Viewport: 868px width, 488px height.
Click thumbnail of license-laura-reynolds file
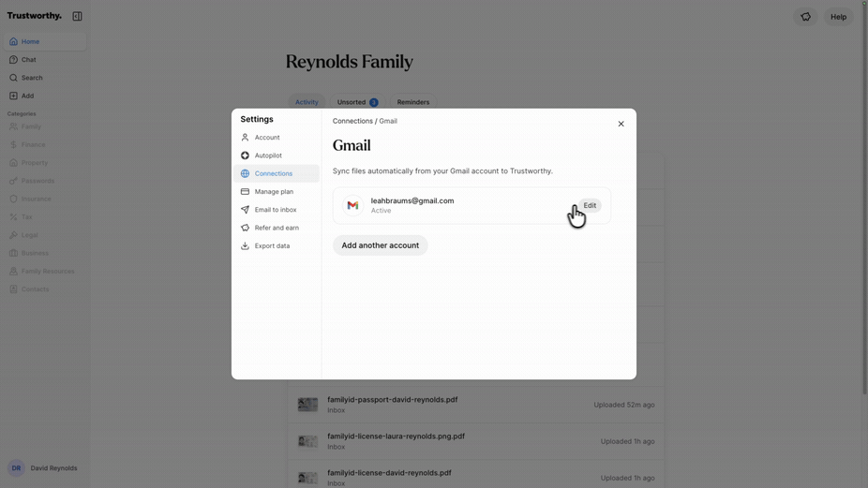click(307, 441)
